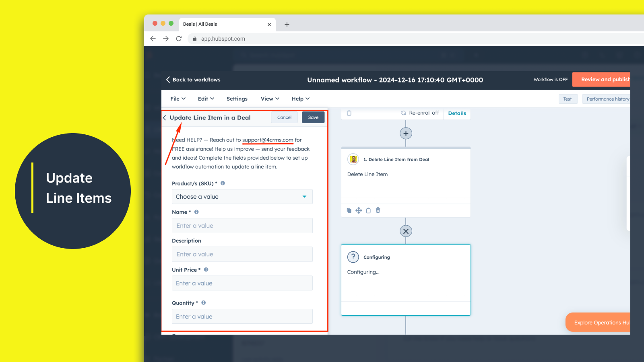Reload the page with browser refresh icon

point(179,39)
